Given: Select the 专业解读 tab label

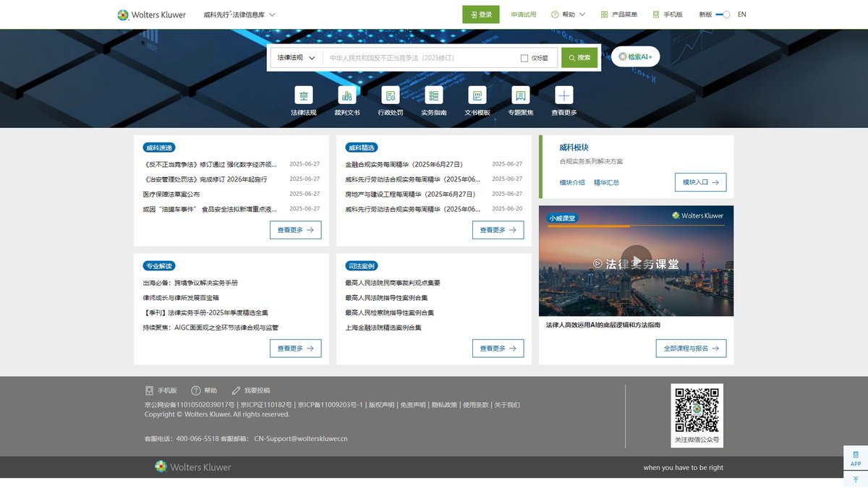Looking at the screenshot, I should coord(159,266).
